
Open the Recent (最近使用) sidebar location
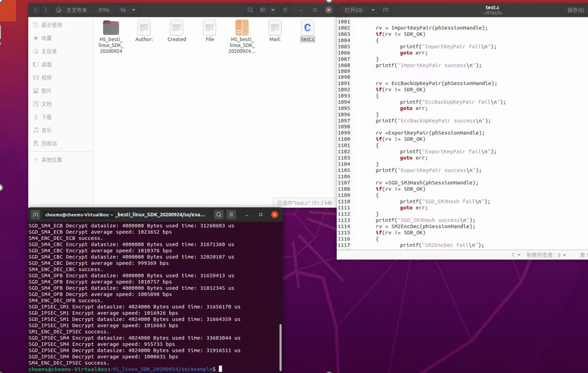pos(52,25)
